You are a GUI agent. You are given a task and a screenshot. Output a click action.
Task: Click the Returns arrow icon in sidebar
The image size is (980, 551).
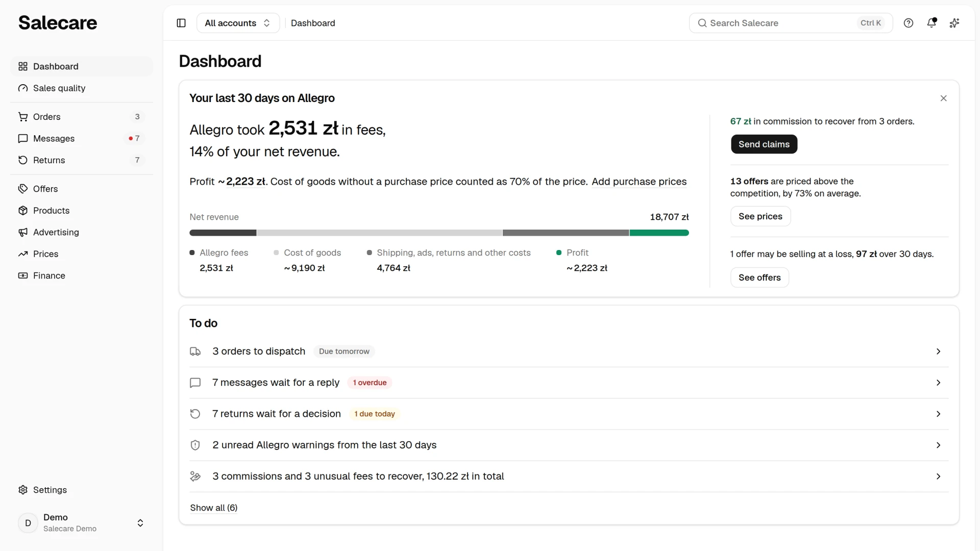tap(23, 160)
